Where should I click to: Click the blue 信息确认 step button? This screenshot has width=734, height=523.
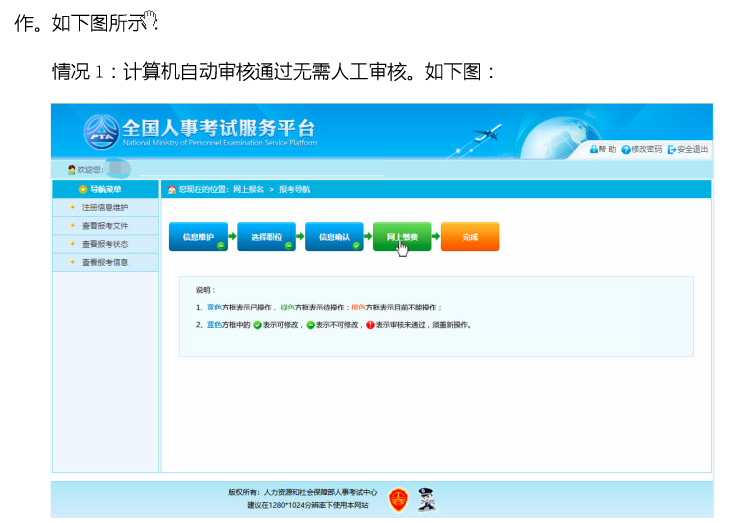[334, 236]
